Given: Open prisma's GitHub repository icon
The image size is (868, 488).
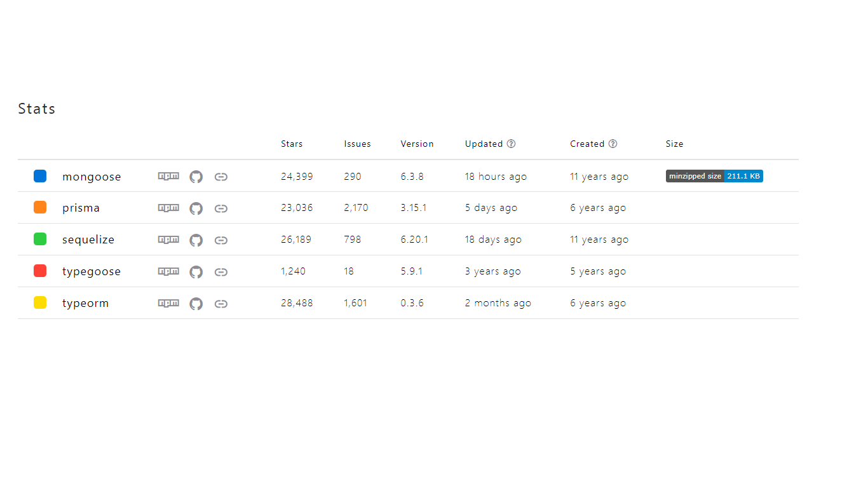Looking at the screenshot, I should 196,208.
